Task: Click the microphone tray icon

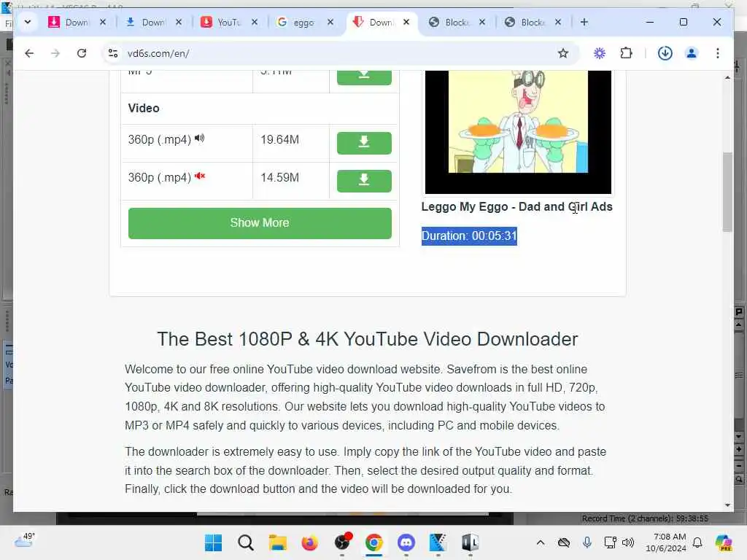Action: click(587, 542)
